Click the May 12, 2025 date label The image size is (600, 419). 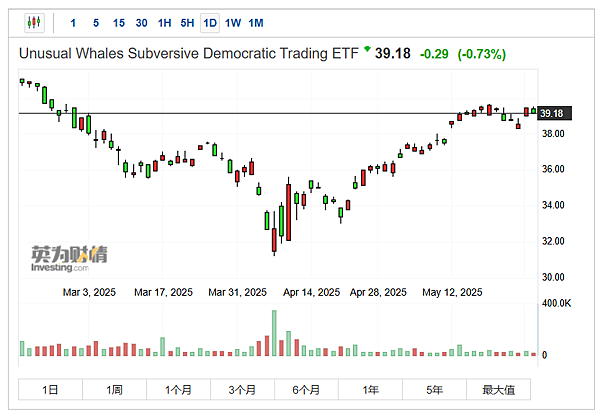coord(452,292)
